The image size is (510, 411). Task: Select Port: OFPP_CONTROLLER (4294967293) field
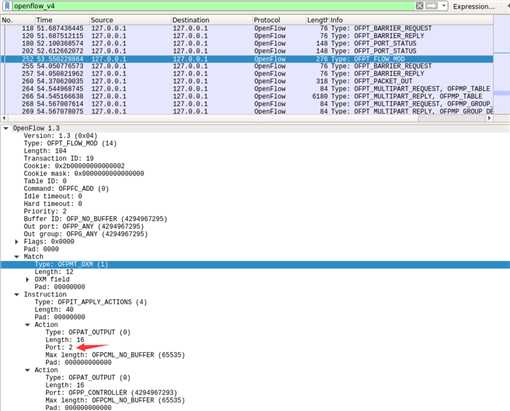(111, 393)
